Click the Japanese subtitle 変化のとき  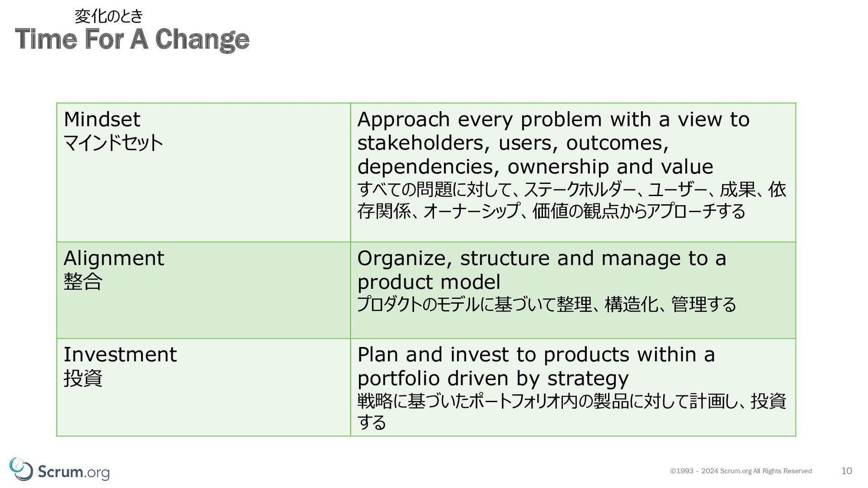pos(108,16)
